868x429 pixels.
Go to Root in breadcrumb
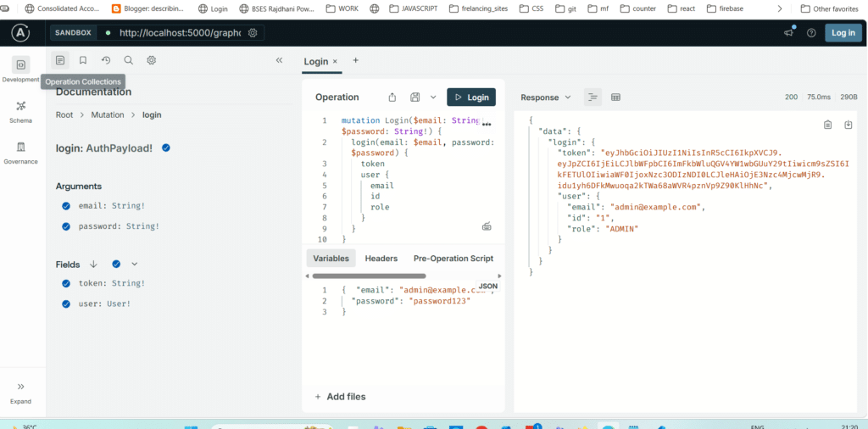pyautogui.click(x=64, y=114)
